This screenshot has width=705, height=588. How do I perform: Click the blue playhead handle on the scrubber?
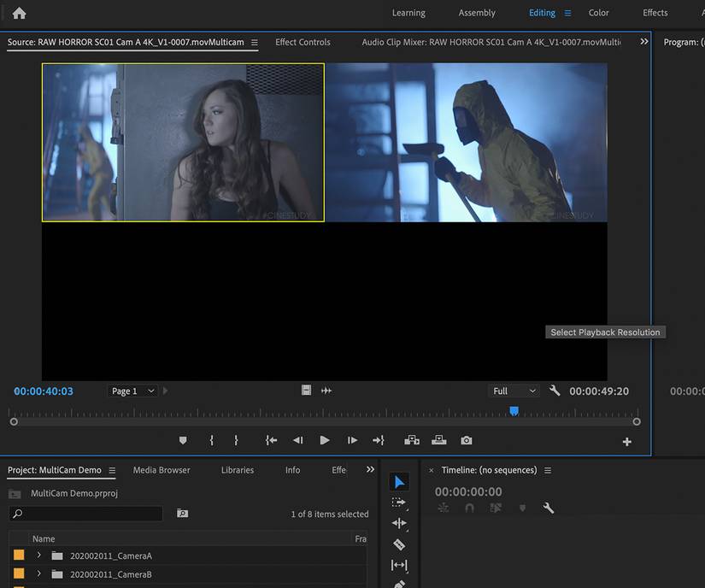pos(514,411)
